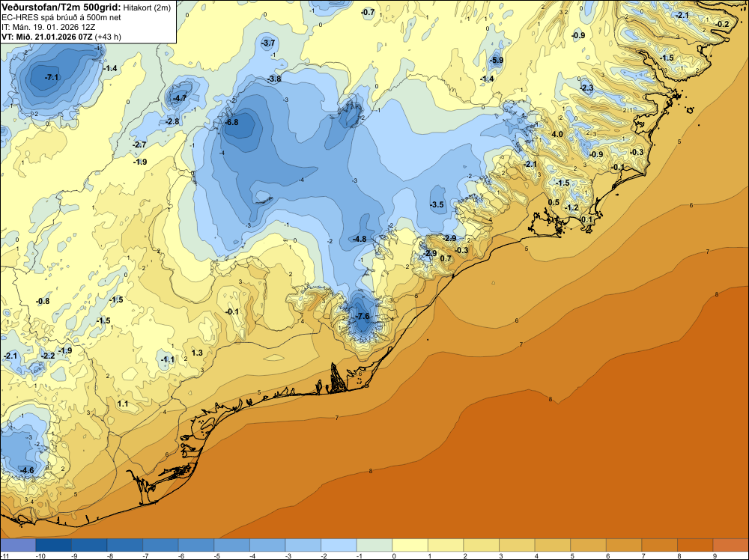The width and height of the screenshot is (749, 560).
Task: Click the 'VT: Mið. 21.01.2026 07Z' valid time
Action: coord(47,37)
